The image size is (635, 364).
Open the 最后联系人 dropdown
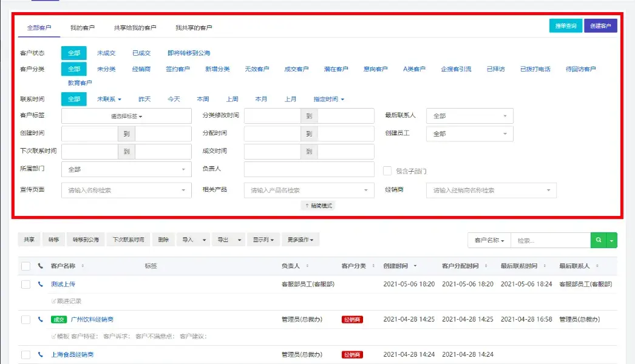click(470, 116)
